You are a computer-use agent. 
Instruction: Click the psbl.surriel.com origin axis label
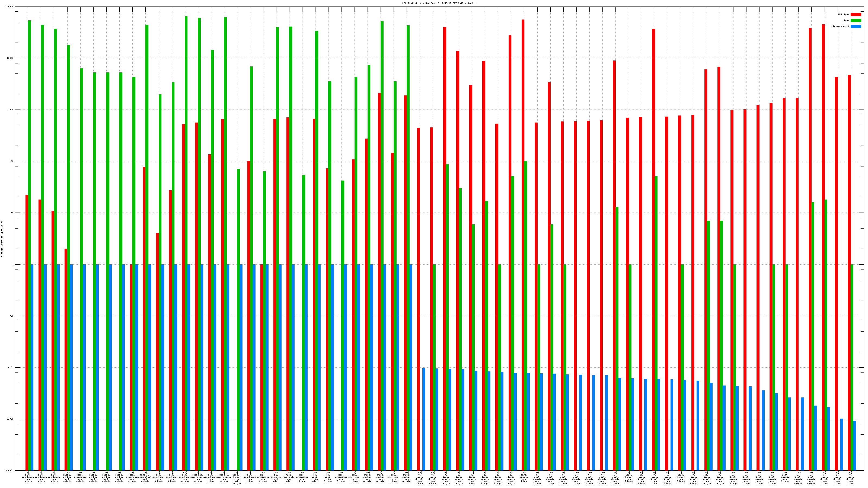289,477
